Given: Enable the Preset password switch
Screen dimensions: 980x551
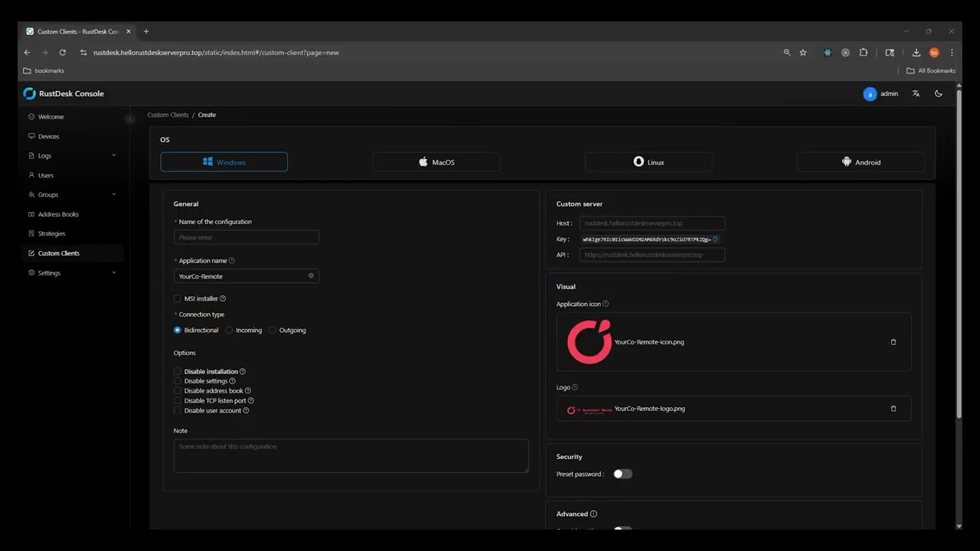Looking at the screenshot, I should click(622, 474).
